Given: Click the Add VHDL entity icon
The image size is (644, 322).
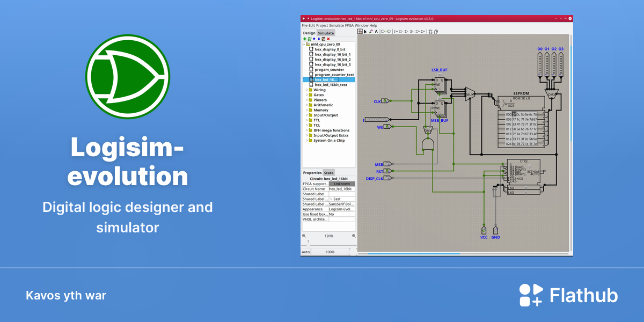Looking at the screenshot, I should [x=310, y=39].
